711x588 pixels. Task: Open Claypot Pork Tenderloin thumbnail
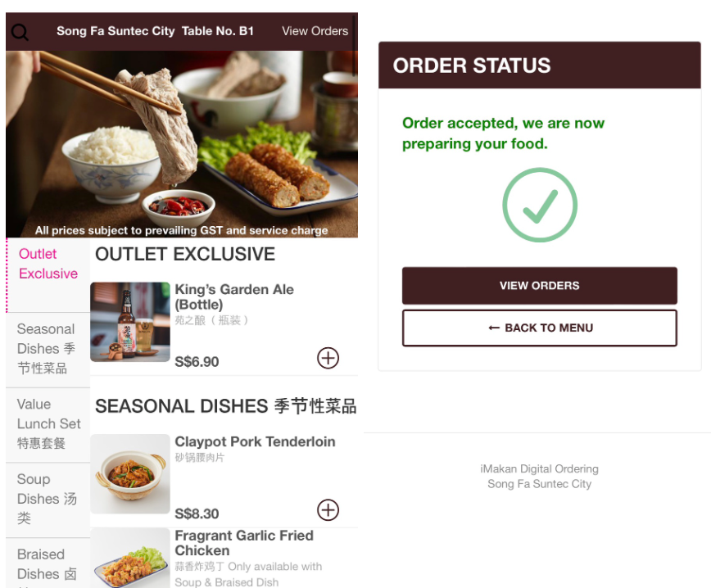point(130,473)
